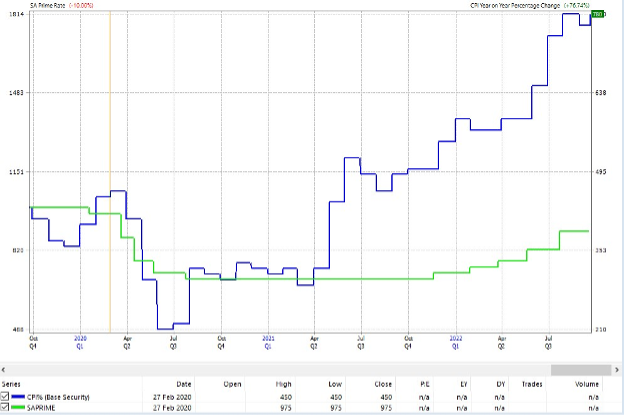
Task: Click the Close column header
Action: [384, 383]
